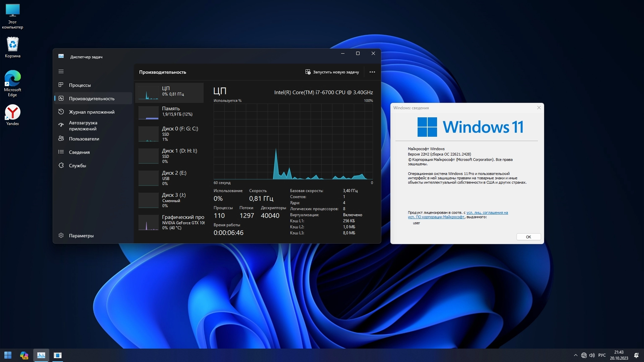Open the Services page icon
644x362 pixels.
[61, 166]
